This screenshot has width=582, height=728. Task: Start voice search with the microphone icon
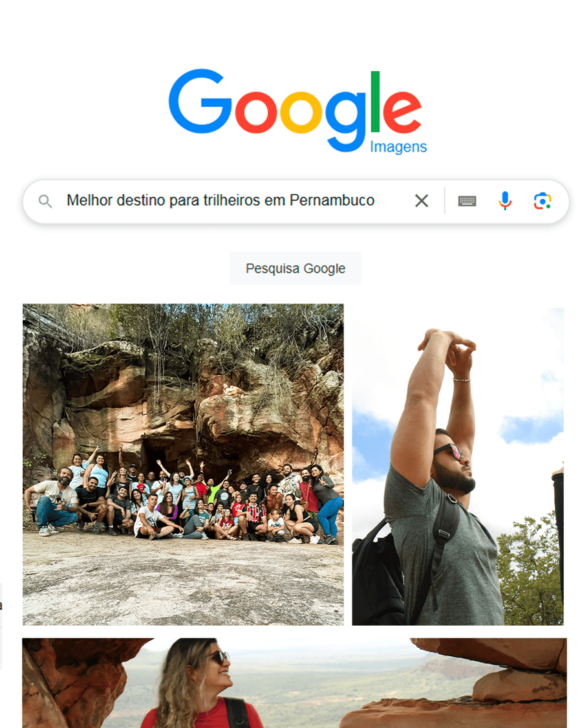tap(505, 201)
